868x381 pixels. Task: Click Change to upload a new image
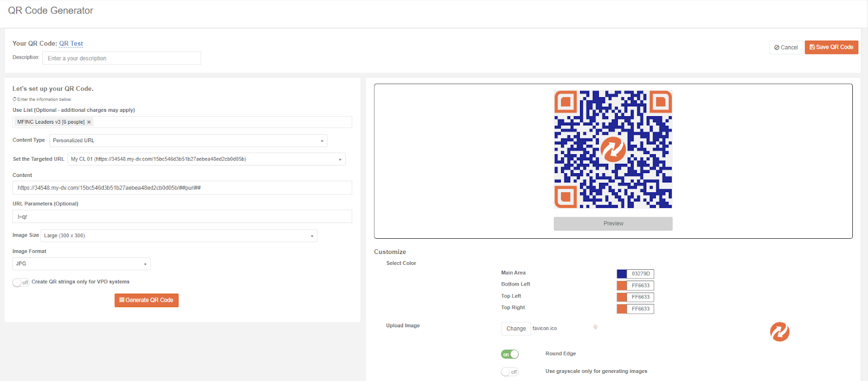tap(516, 328)
